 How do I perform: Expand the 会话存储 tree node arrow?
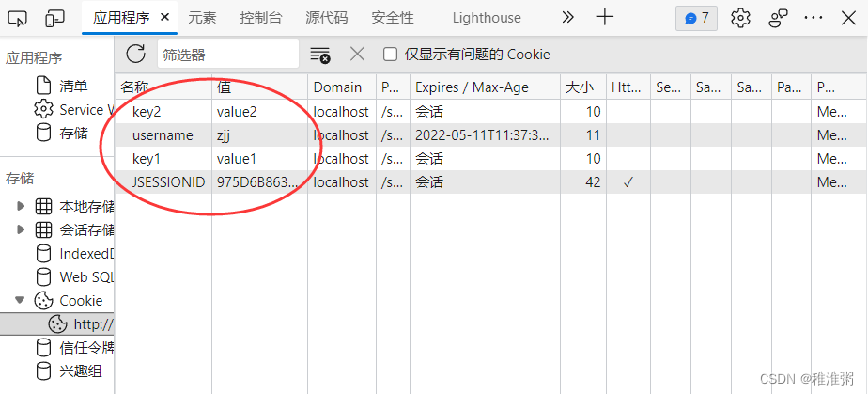pyautogui.click(x=21, y=229)
